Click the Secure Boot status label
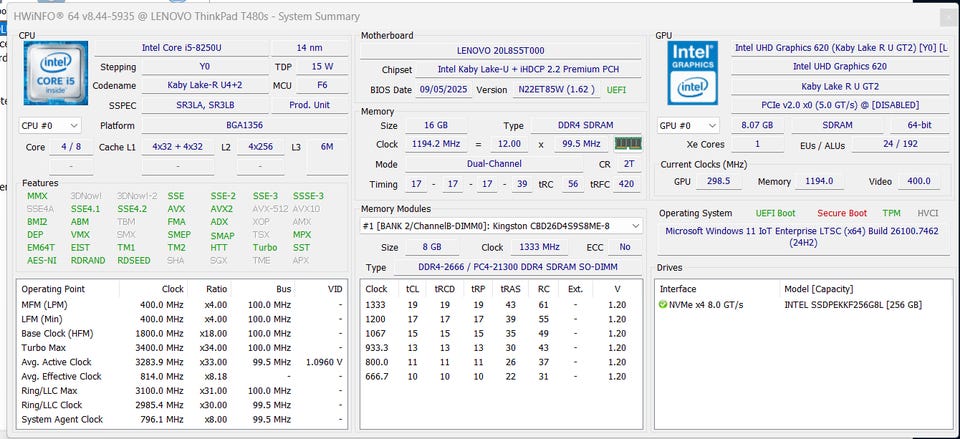 click(840, 213)
